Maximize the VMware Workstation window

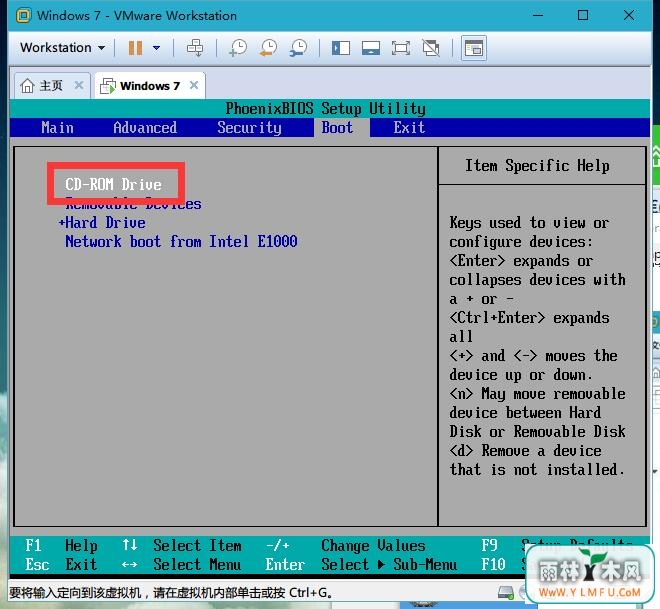coord(583,15)
